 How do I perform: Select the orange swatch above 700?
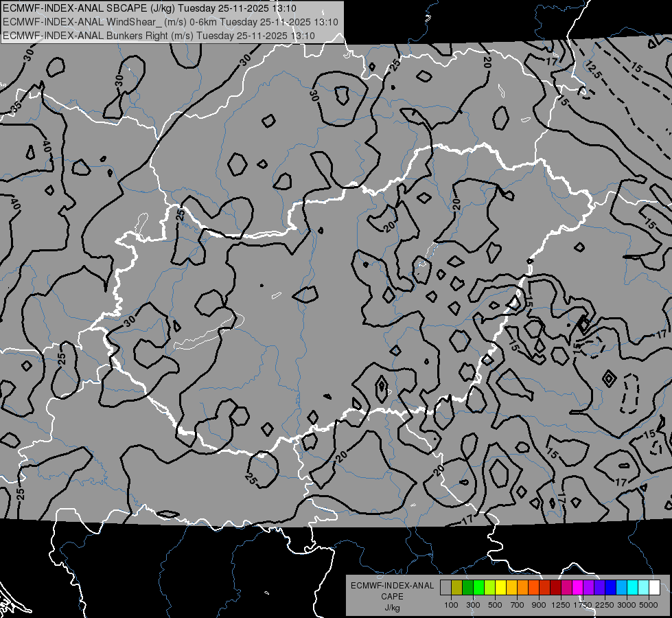(522, 588)
